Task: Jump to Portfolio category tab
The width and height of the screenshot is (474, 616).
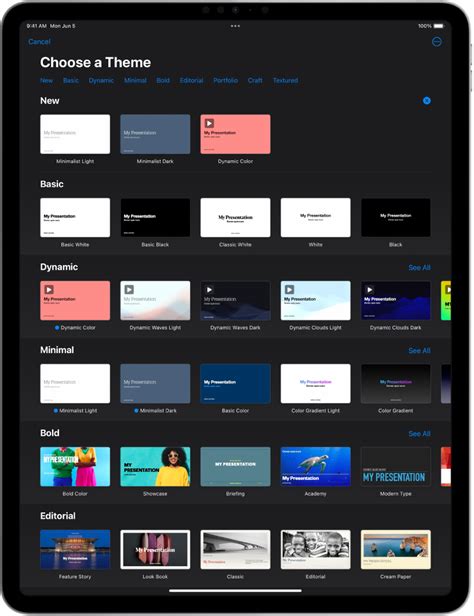Action: (225, 81)
